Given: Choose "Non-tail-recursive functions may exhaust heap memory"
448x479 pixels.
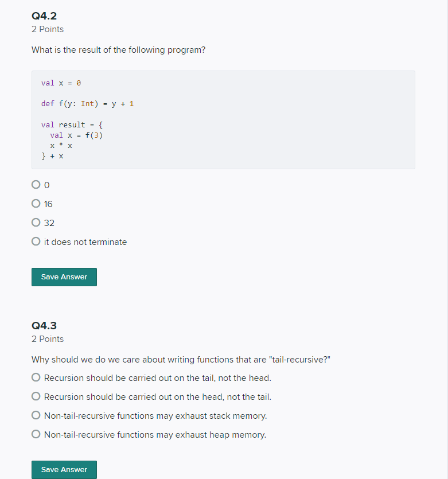Looking at the screenshot, I should 36,434.
